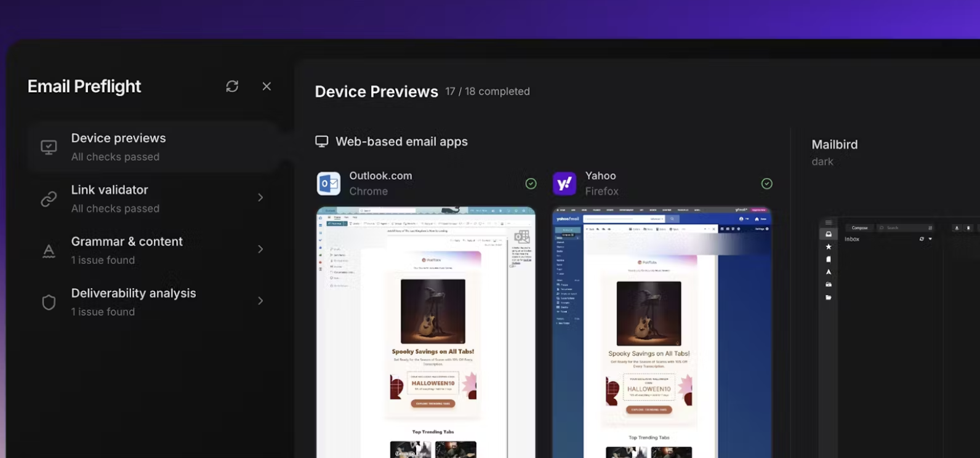This screenshot has height=458, width=980.
Task: Click the star icon in the Mailbird preview
Action: click(x=829, y=247)
